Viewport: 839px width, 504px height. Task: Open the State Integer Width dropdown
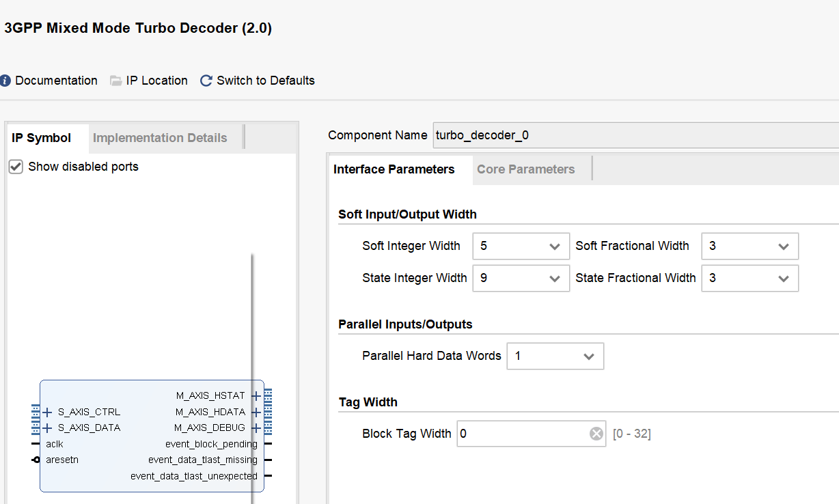pyautogui.click(x=521, y=279)
